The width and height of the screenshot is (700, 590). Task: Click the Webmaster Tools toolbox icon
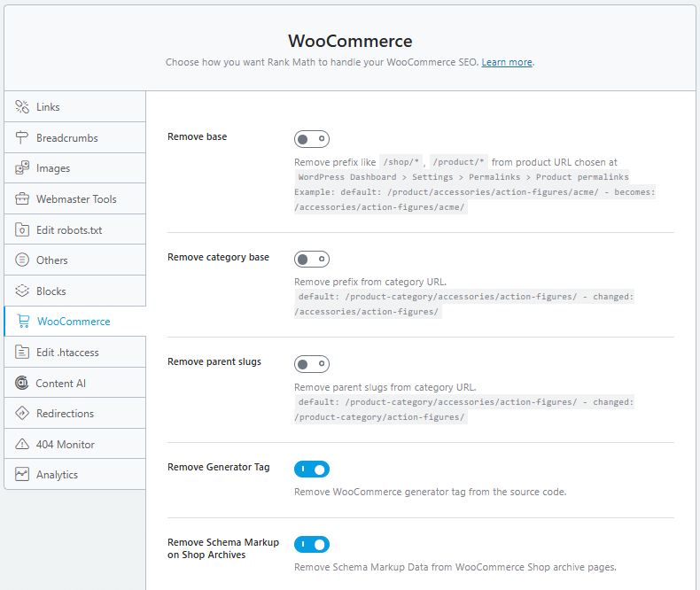[22, 199]
